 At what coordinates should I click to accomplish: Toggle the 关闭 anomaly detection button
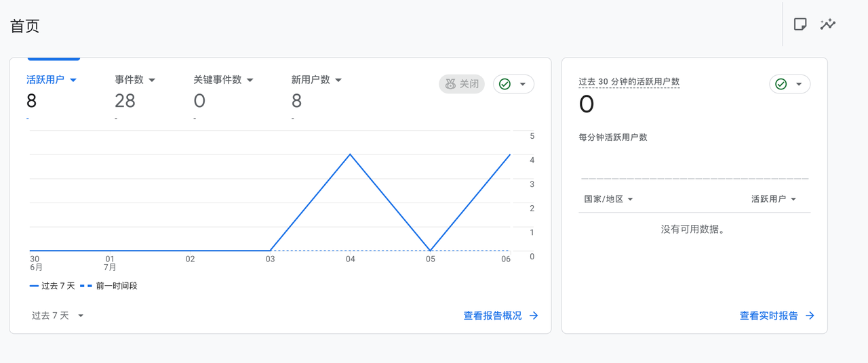(x=462, y=84)
